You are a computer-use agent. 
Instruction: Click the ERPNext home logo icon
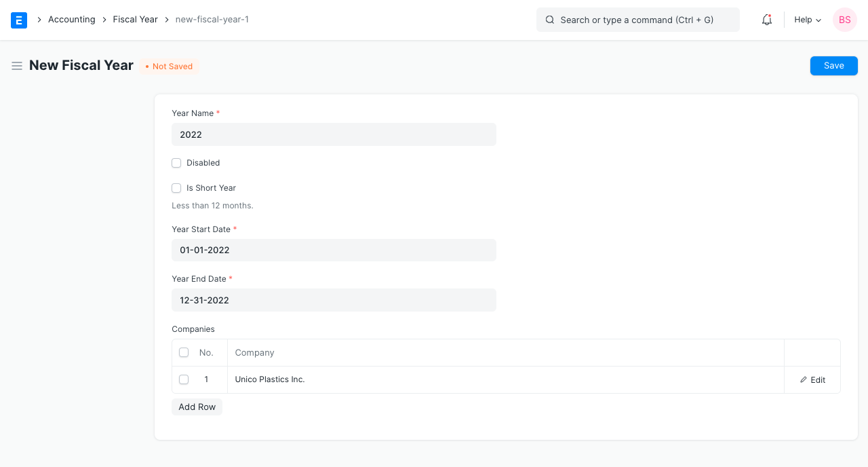(x=19, y=20)
